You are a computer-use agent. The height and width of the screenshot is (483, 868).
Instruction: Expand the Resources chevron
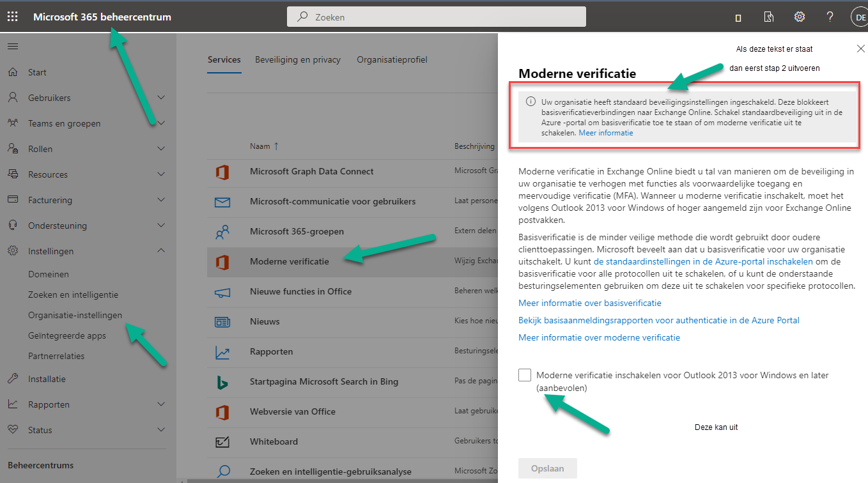(161, 174)
